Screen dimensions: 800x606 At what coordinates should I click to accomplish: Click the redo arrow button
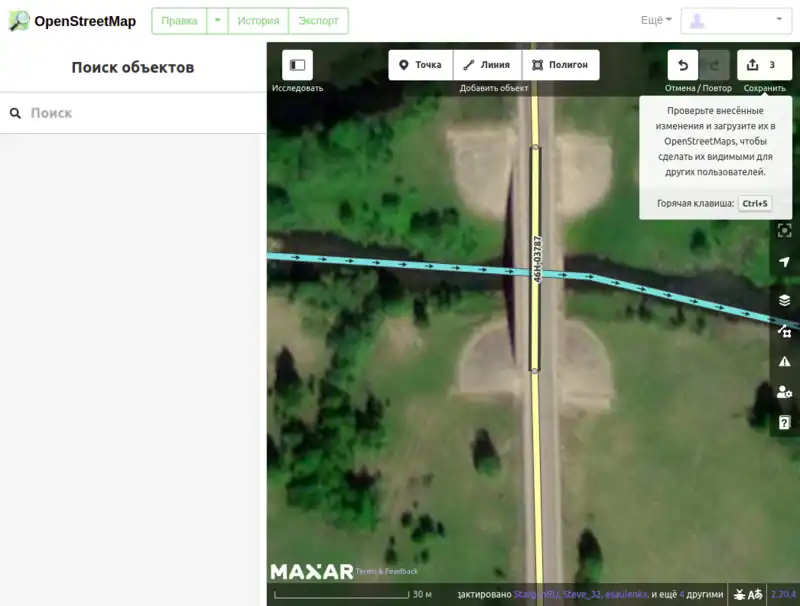pyautogui.click(x=714, y=65)
